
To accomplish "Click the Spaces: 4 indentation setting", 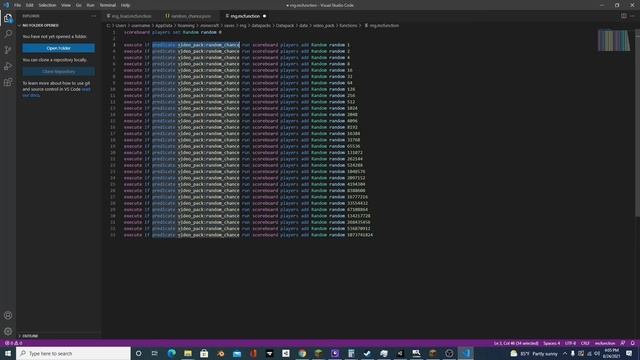I will pyautogui.click(x=551, y=343).
